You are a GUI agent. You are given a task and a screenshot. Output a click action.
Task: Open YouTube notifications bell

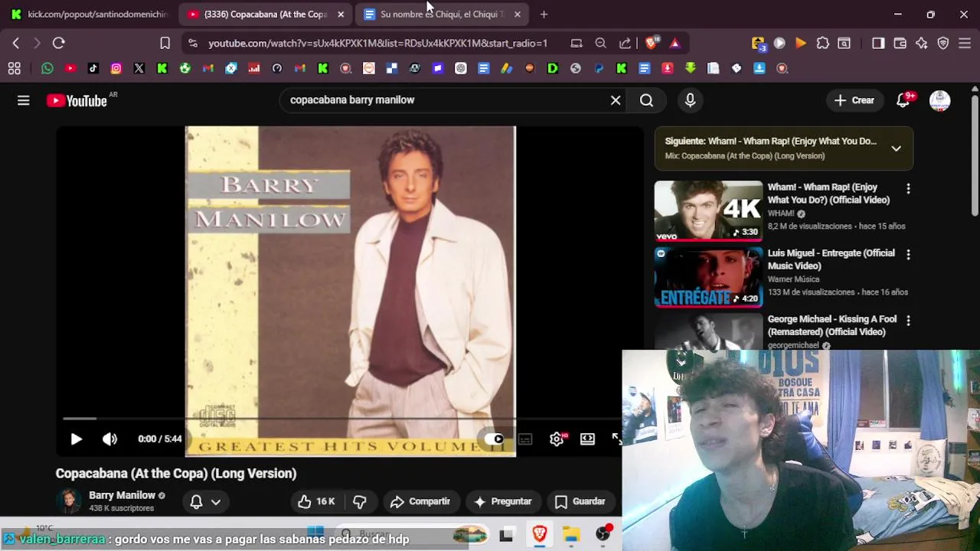(x=903, y=100)
